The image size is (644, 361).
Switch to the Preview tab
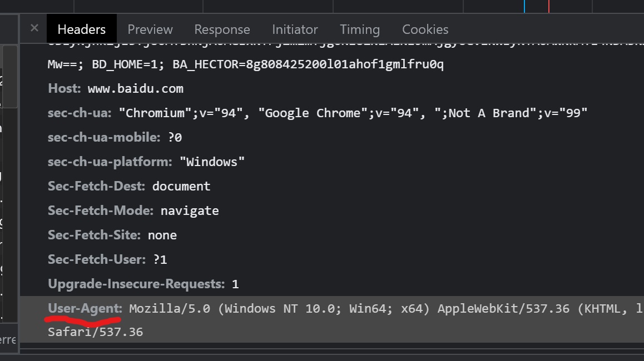(x=150, y=29)
